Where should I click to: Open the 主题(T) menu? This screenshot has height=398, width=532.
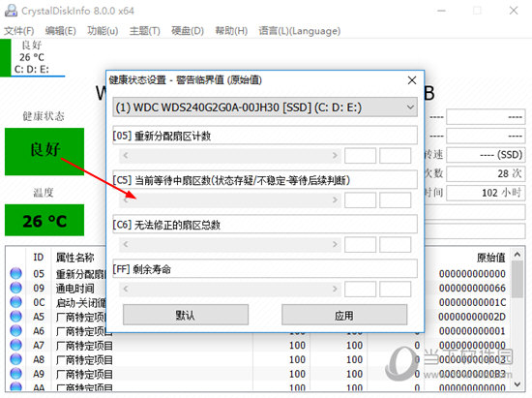144,31
